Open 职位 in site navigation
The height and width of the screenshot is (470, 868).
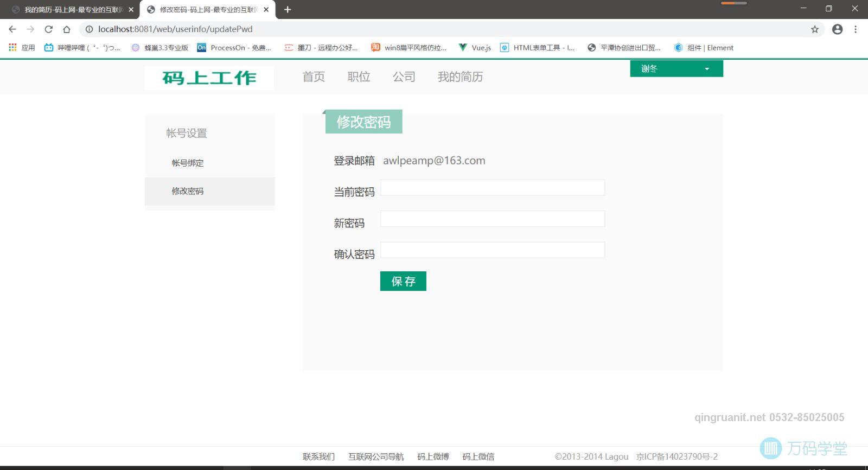click(359, 77)
